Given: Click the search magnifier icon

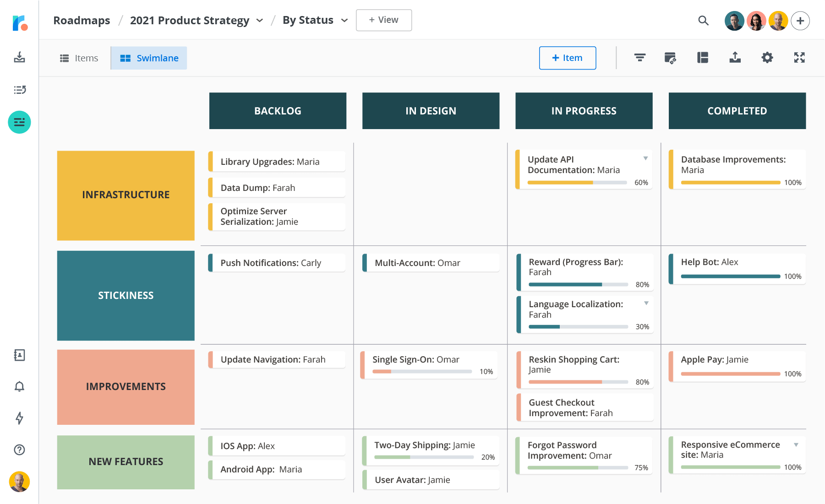Looking at the screenshot, I should pos(703,21).
